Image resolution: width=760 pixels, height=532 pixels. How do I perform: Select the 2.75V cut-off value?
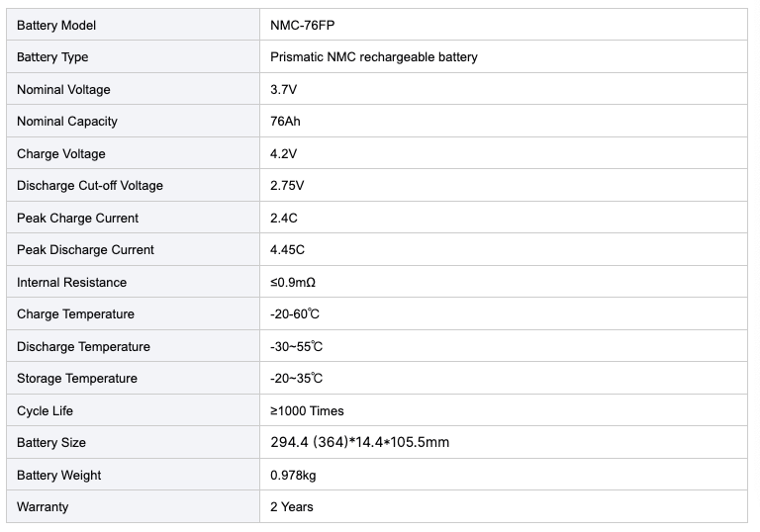287,186
